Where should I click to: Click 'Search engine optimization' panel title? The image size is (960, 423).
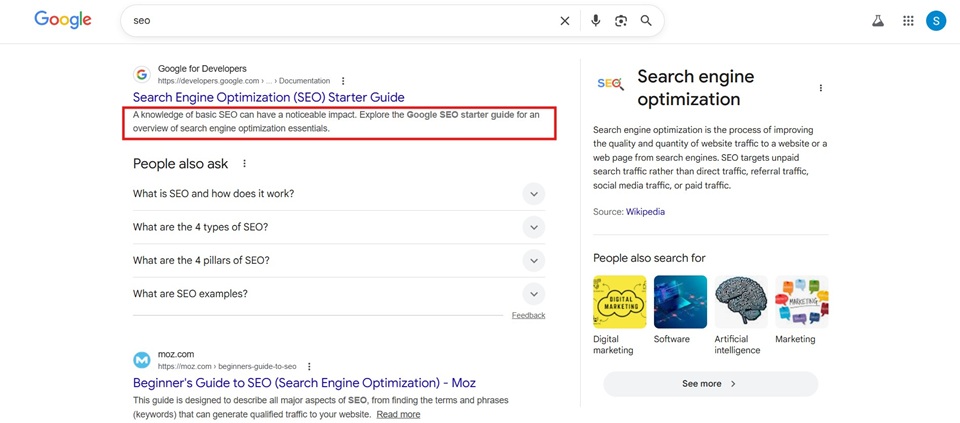(696, 88)
